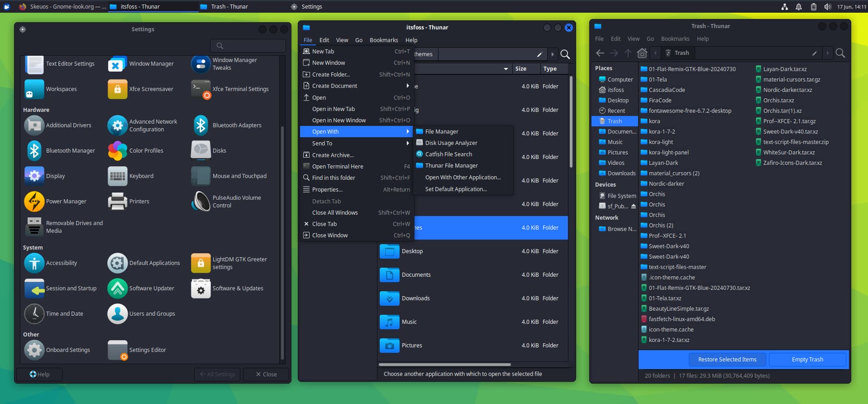The height and width of the screenshot is (404, 868).
Task: Open the Workspaces settings icon
Action: (x=34, y=89)
